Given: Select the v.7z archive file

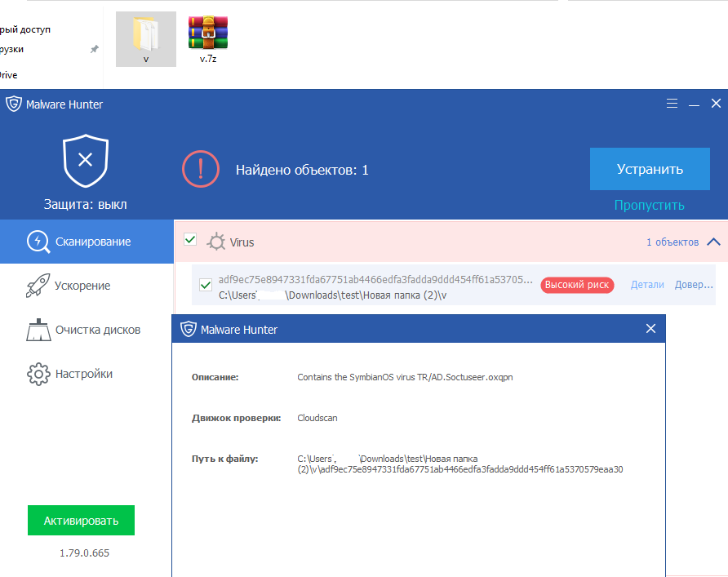Looking at the screenshot, I should tap(208, 39).
